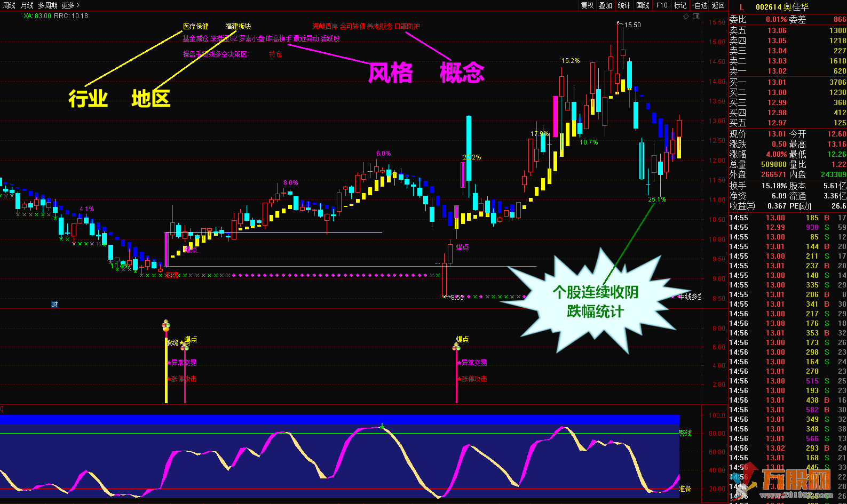Select the 买五 12.97 order row

click(788, 123)
